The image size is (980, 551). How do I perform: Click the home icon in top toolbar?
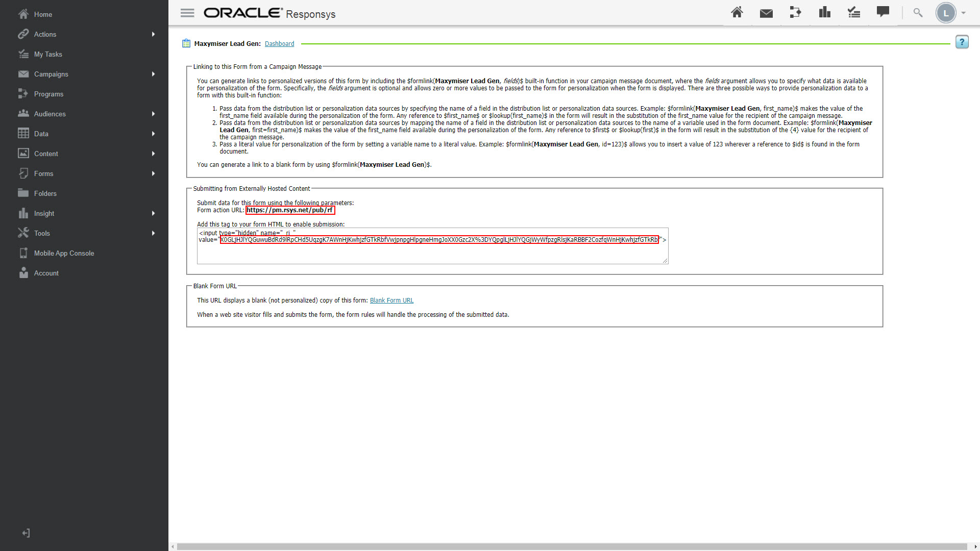click(x=737, y=13)
